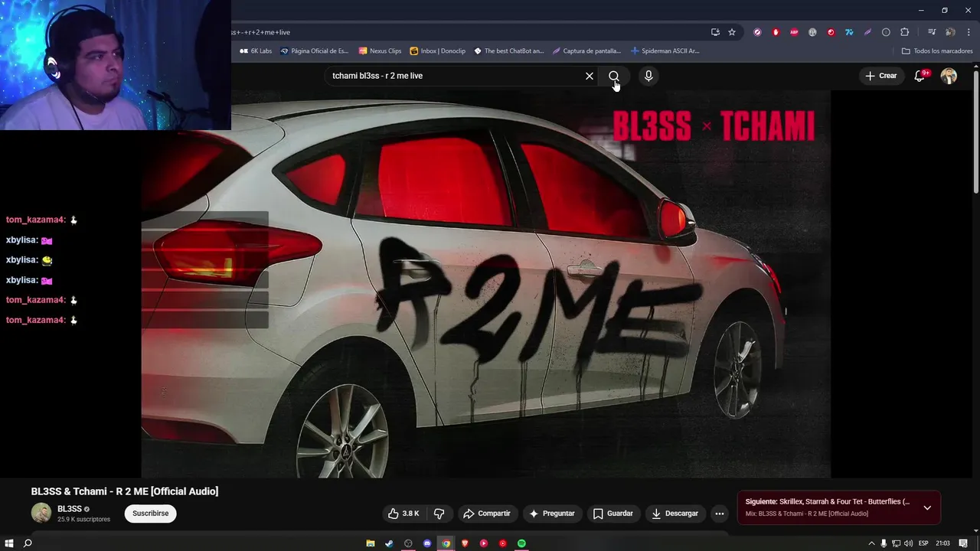
Task: Save the video with Guardar
Action: (613, 514)
